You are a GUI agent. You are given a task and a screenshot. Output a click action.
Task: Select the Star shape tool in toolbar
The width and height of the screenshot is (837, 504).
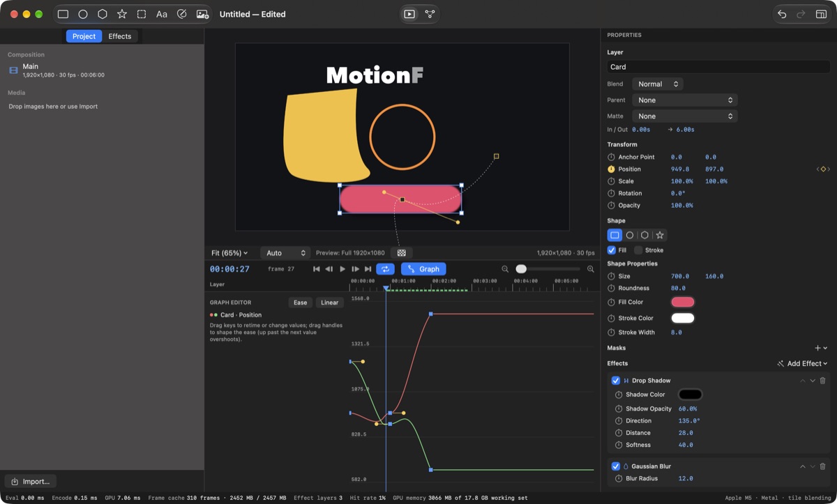point(122,14)
